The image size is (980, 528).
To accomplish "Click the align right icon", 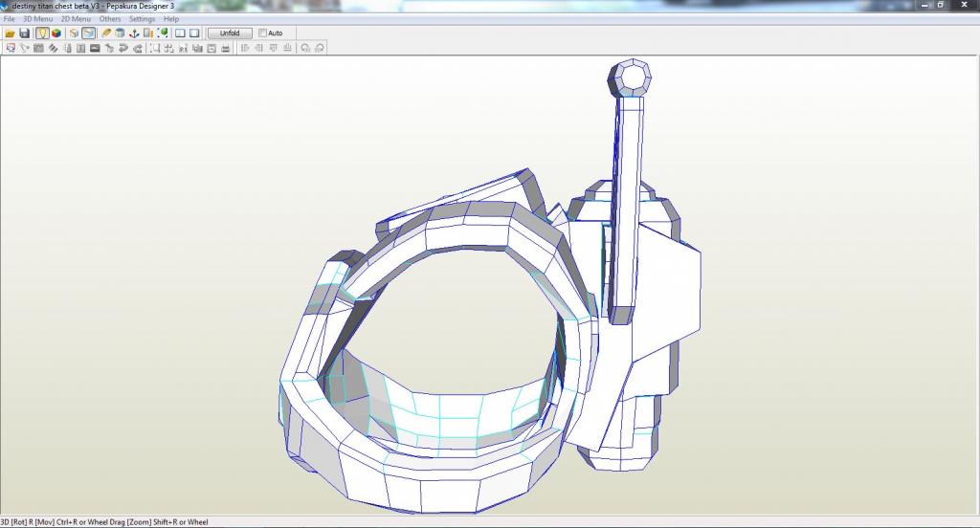I will tap(258, 48).
